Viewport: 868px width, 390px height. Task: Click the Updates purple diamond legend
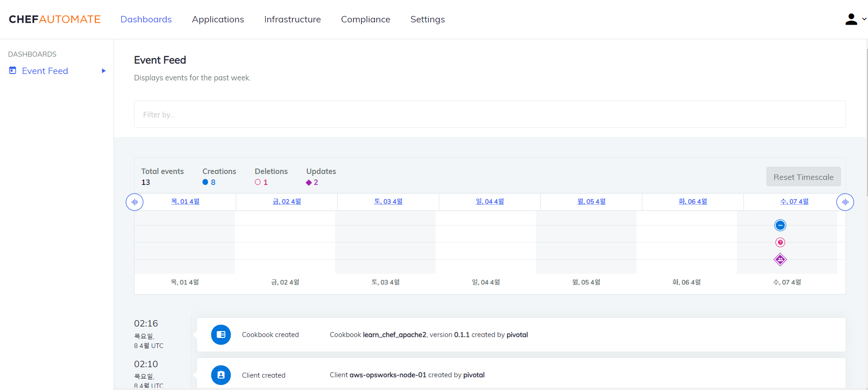(x=309, y=183)
